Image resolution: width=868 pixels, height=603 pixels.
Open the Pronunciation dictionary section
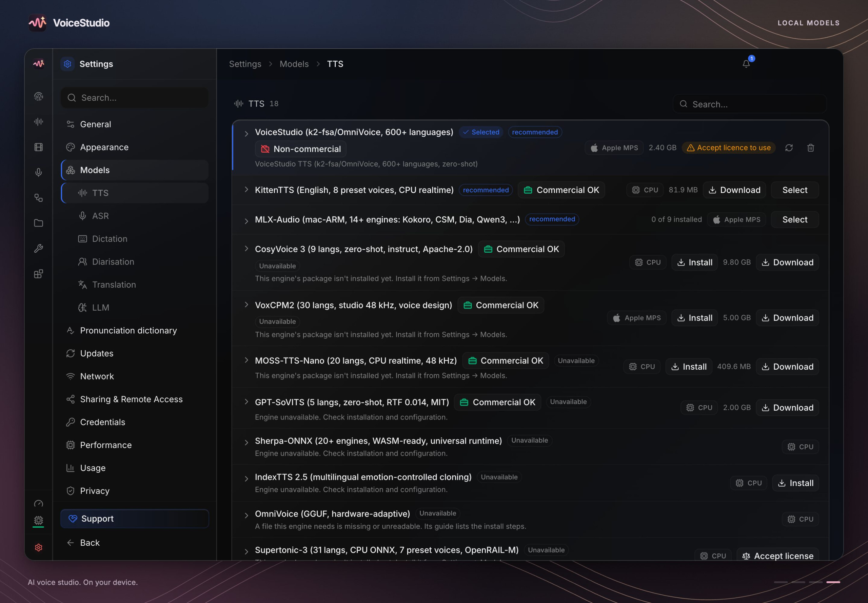(135, 331)
